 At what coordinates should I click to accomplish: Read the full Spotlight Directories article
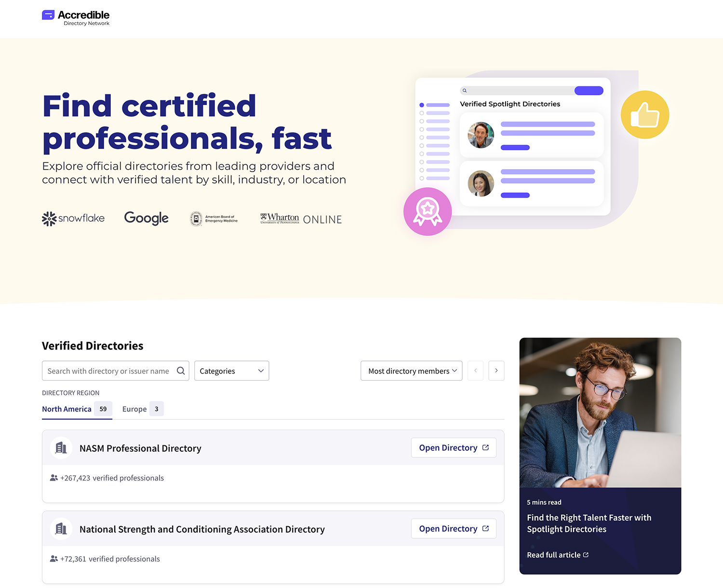click(x=558, y=555)
